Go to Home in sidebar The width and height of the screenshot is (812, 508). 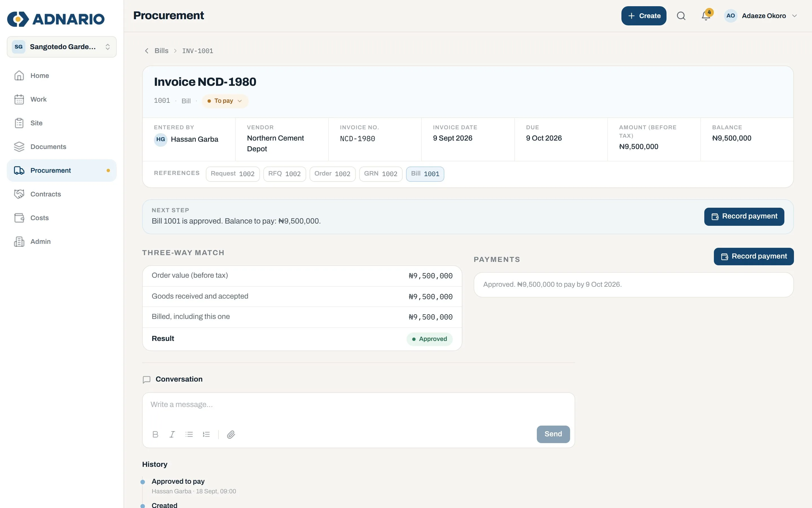click(62, 76)
